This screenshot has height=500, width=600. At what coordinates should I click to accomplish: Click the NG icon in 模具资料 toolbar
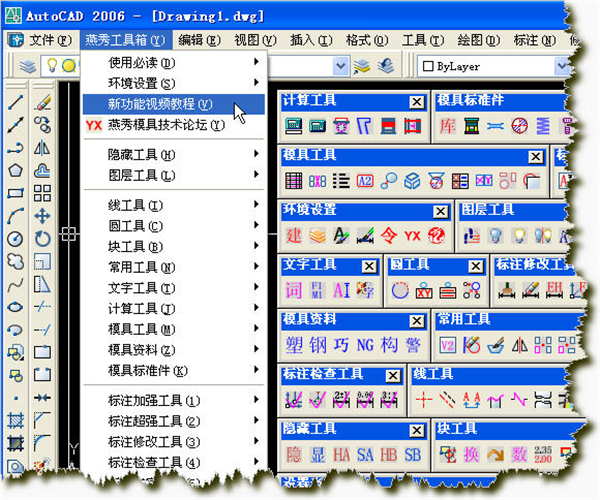[x=364, y=344]
